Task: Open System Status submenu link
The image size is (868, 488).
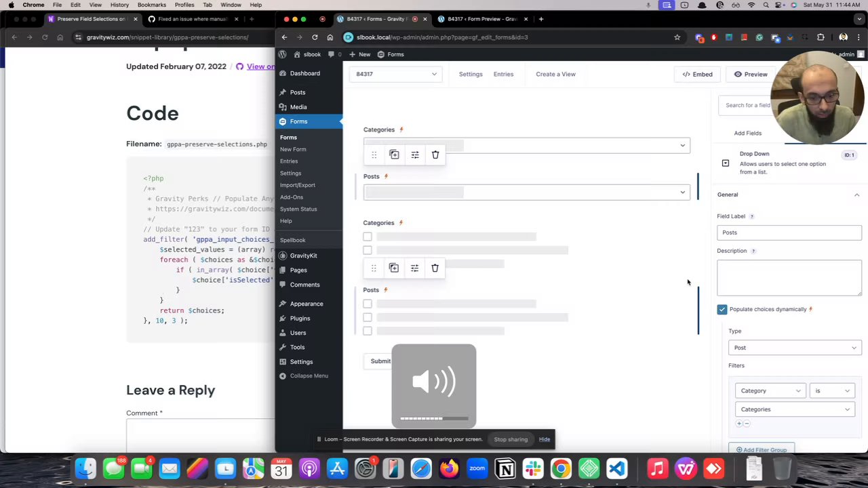Action: pyautogui.click(x=298, y=209)
